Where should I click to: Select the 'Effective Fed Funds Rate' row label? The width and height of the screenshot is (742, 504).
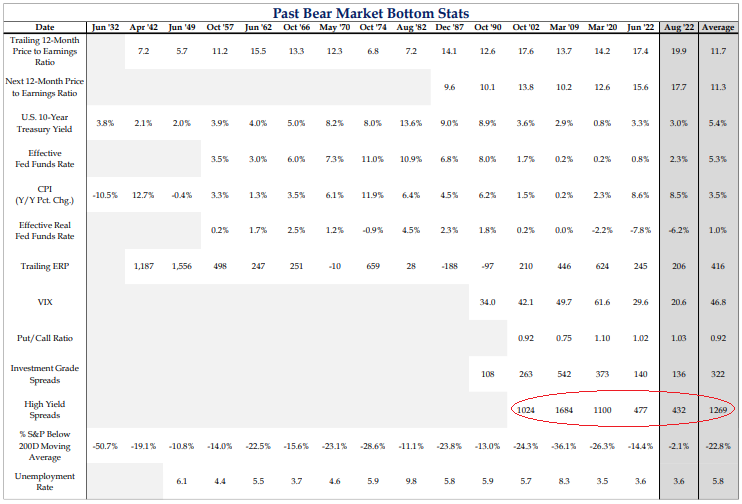45,158
